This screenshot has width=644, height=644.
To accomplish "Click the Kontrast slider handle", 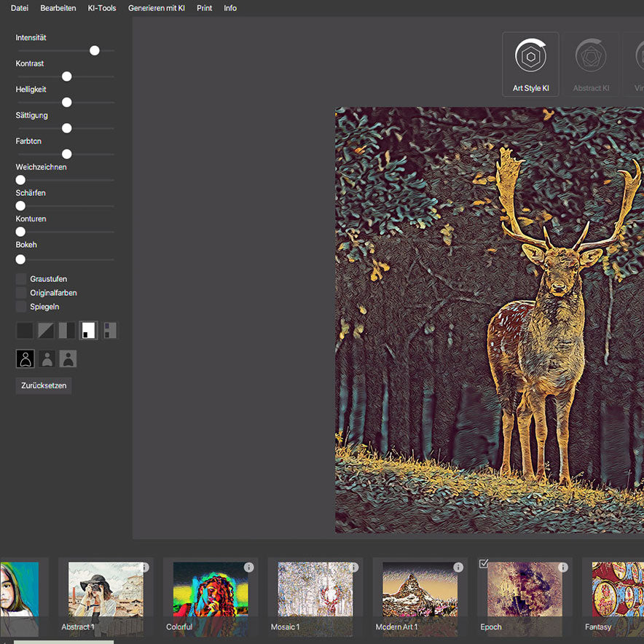I will pos(66,76).
